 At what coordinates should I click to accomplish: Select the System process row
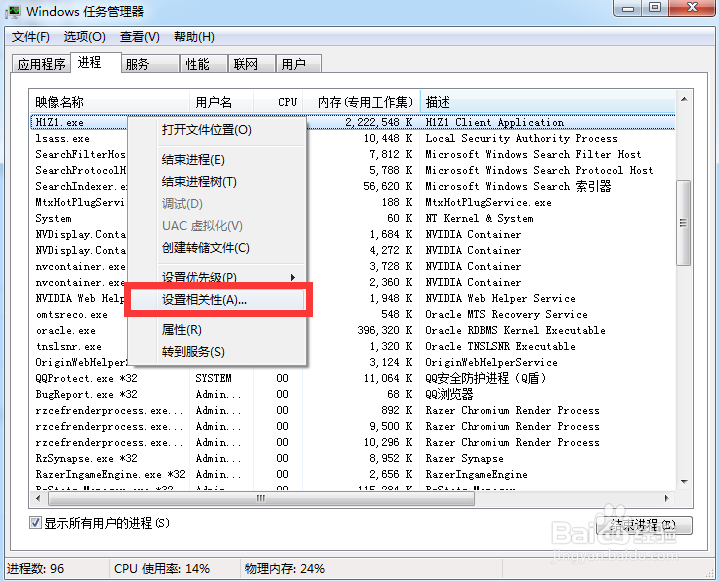(x=353, y=218)
